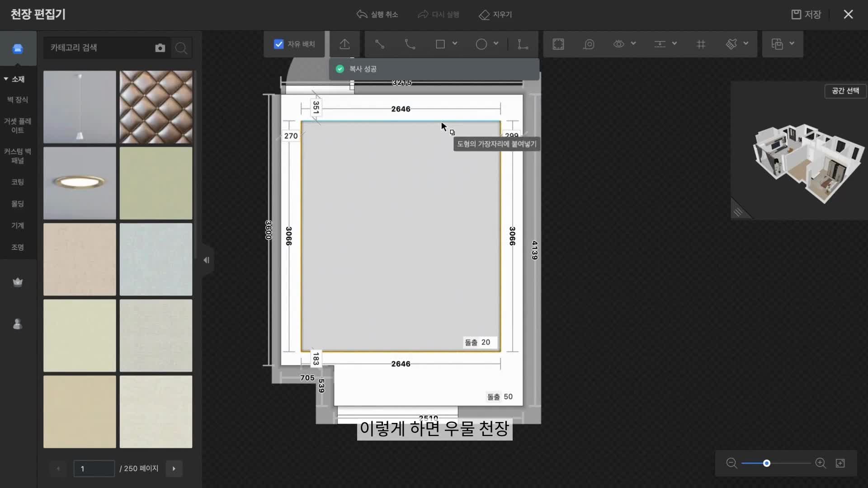Image resolution: width=868 pixels, height=488 pixels.
Task: Click the 저장 save button
Action: (x=807, y=14)
